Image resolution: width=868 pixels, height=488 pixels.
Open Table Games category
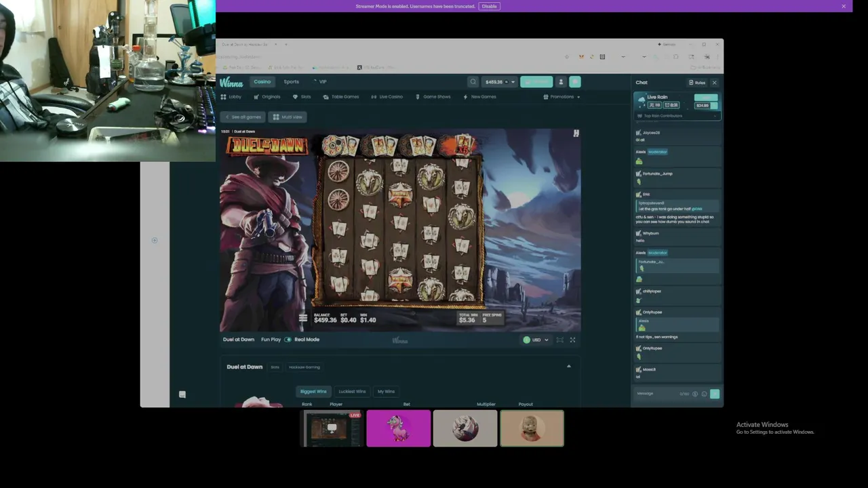pyautogui.click(x=341, y=97)
